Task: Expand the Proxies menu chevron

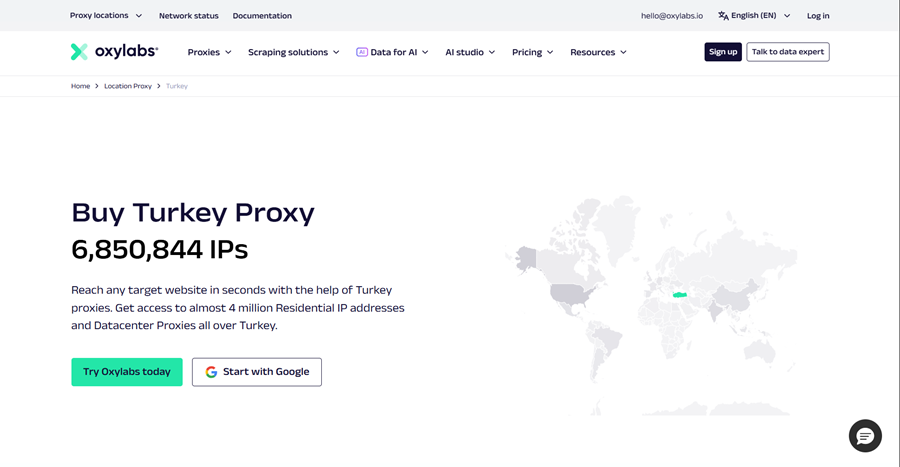Action: click(228, 52)
